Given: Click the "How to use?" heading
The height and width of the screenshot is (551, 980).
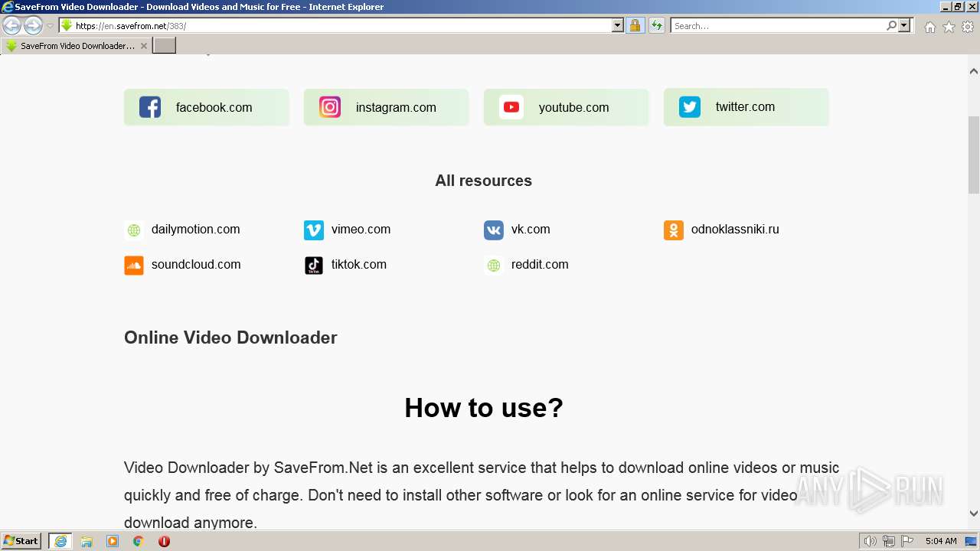Looking at the screenshot, I should click(x=484, y=408).
